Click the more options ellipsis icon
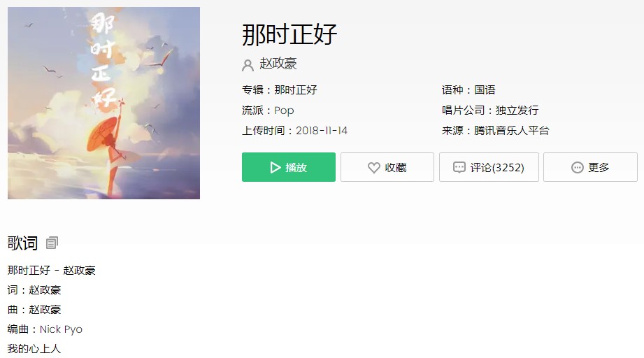The image size is (644, 358). pyautogui.click(x=577, y=168)
